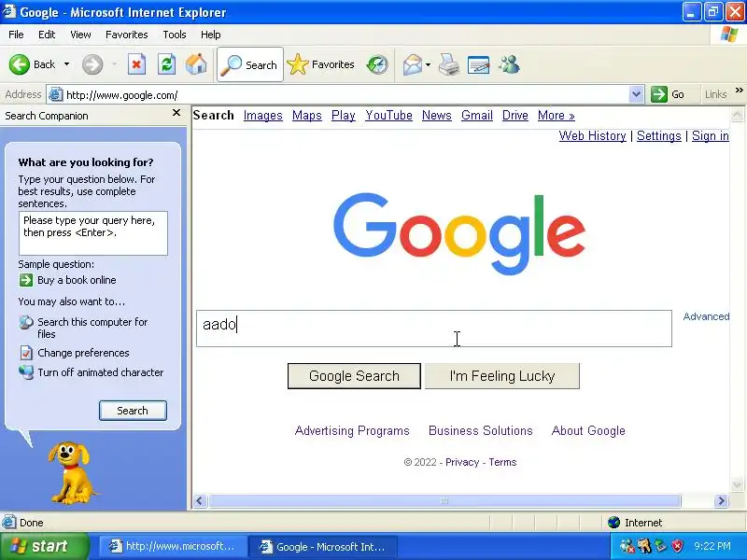The width and height of the screenshot is (747, 560).
Task: Close the Search Companion pane
Action: click(176, 113)
